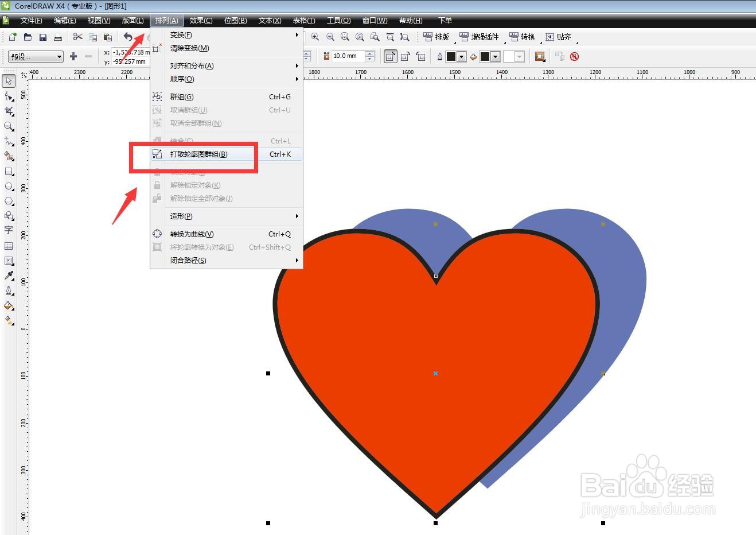The width and height of the screenshot is (756, 535).
Task: Click the Zoom in magnifier icon
Action: (x=315, y=37)
